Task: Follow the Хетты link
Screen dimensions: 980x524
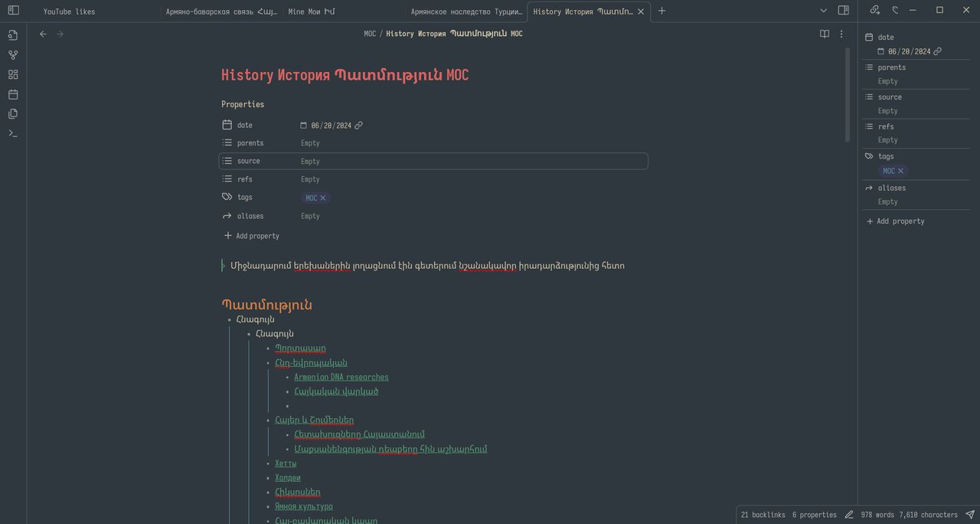Action: (x=286, y=463)
